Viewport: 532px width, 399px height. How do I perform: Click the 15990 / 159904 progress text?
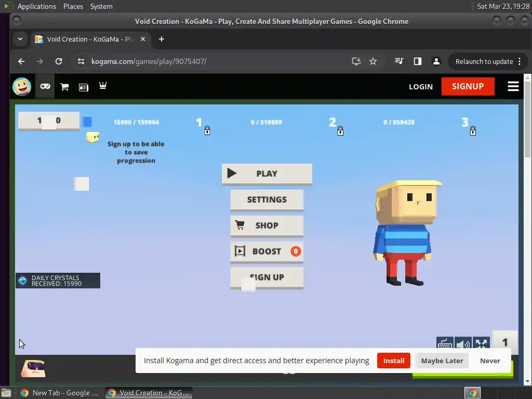click(136, 122)
